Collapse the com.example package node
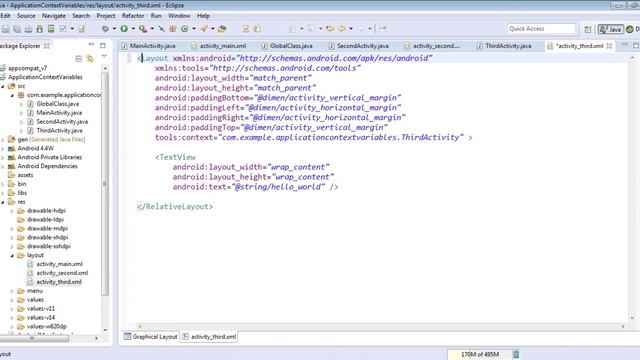The image size is (640, 360). pos(12,95)
